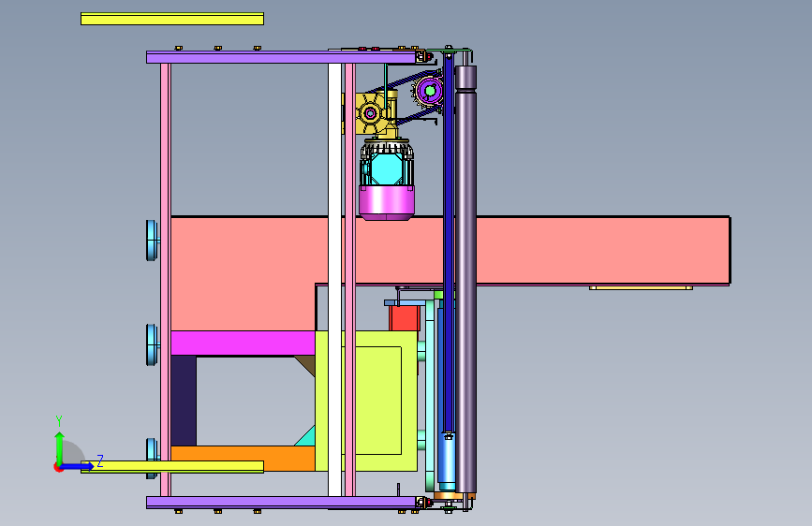
Task: Select the purple top frame beam
Action: pos(281,57)
